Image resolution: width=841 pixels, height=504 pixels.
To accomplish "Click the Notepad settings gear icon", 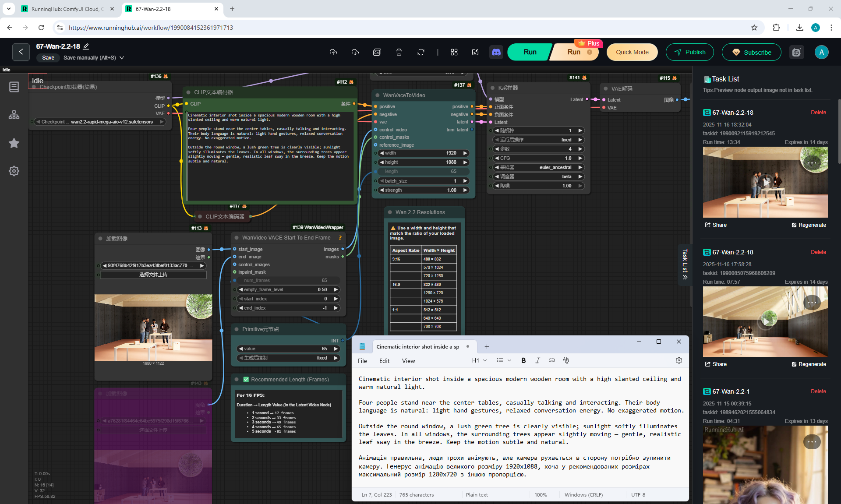I will [678, 360].
